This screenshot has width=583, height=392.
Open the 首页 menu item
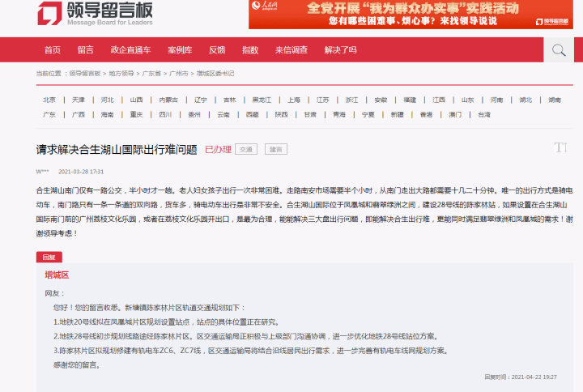click(x=53, y=50)
